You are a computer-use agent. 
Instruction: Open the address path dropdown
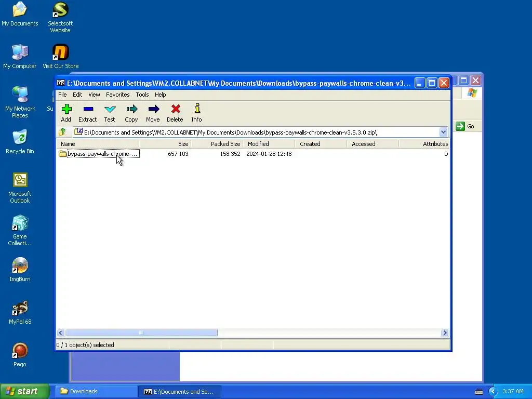tap(443, 132)
